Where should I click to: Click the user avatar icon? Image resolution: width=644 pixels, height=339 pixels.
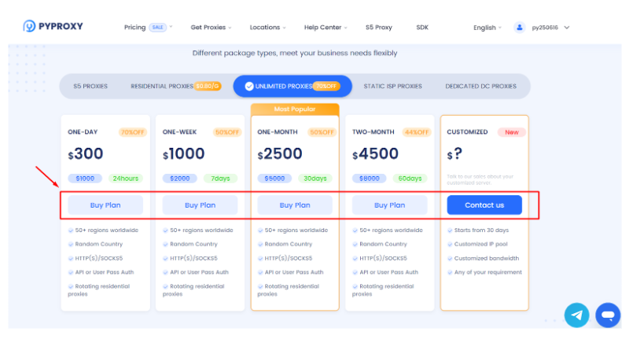(x=520, y=28)
